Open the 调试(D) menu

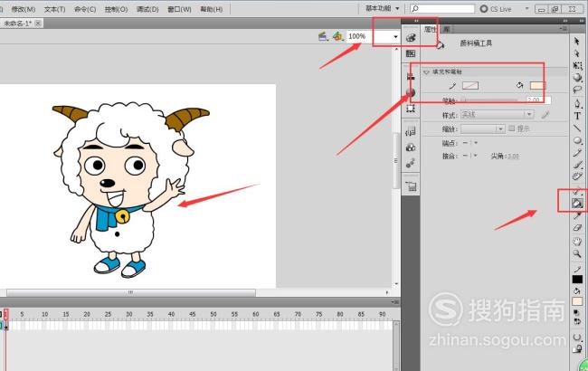click(x=147, y=9)
